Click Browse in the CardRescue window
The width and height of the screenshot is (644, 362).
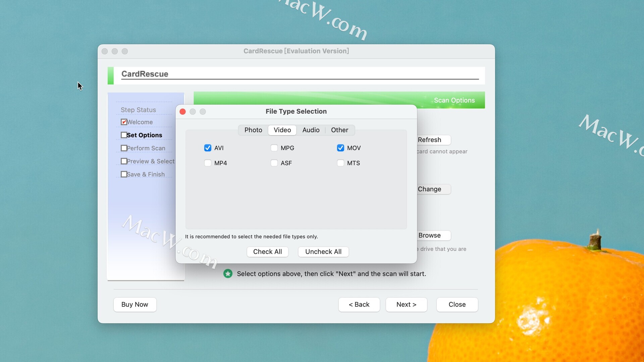pos(433,235)
